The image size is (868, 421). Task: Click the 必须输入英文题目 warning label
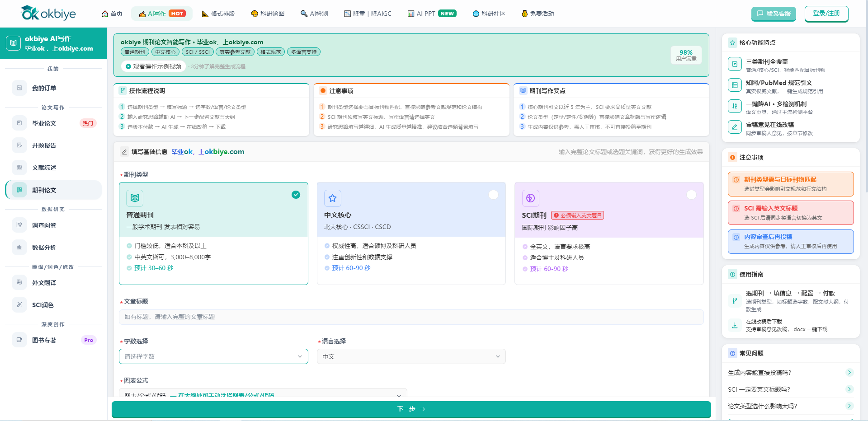[578, 215]
